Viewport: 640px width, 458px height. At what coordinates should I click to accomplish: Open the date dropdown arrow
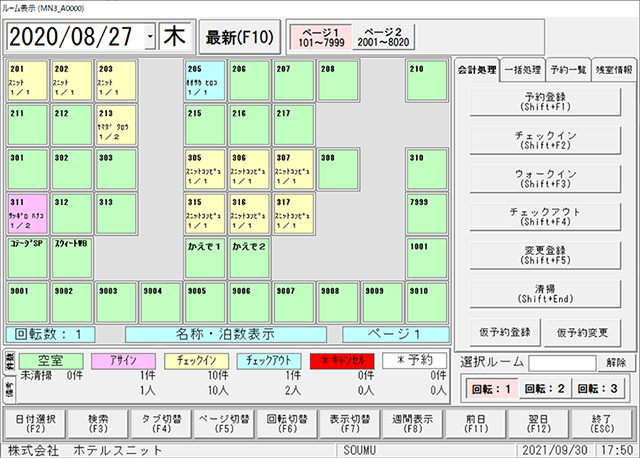pyautogui.click(x=150, y=36)
